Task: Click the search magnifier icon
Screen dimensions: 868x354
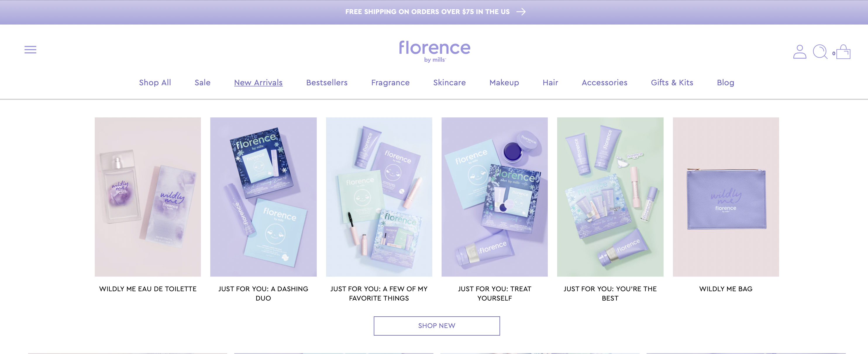Action: coord(820,52)
